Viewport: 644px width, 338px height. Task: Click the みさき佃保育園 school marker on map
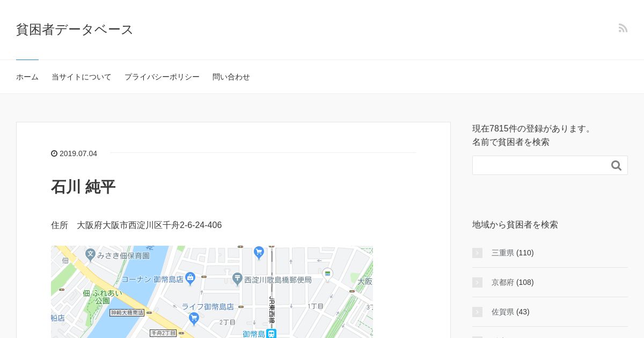(91, 254)
